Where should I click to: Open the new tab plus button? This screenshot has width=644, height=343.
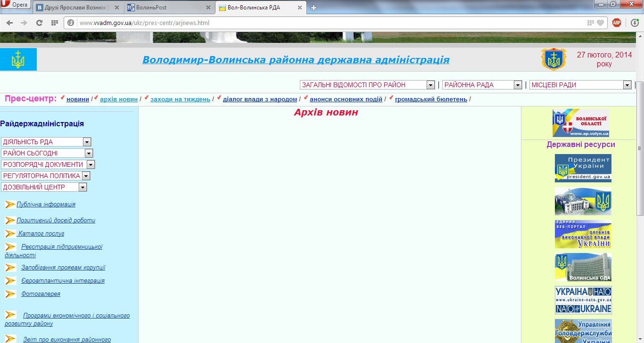pos(314,8)
